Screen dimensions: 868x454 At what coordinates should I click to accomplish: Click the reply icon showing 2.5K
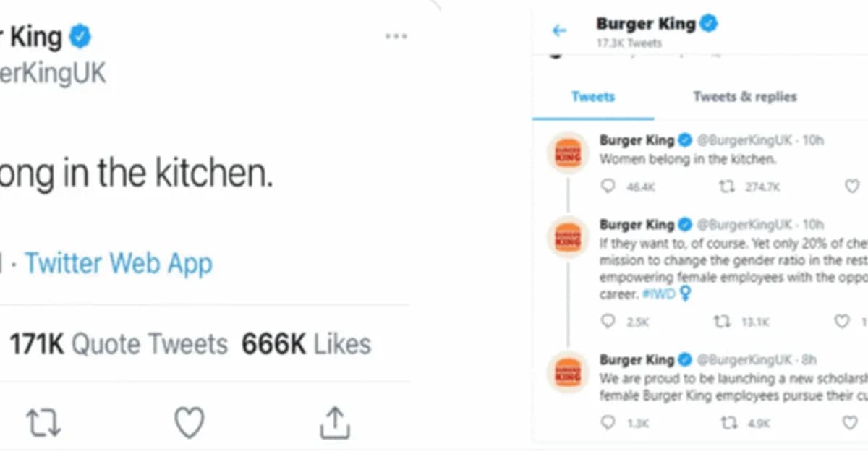(608, 322)
